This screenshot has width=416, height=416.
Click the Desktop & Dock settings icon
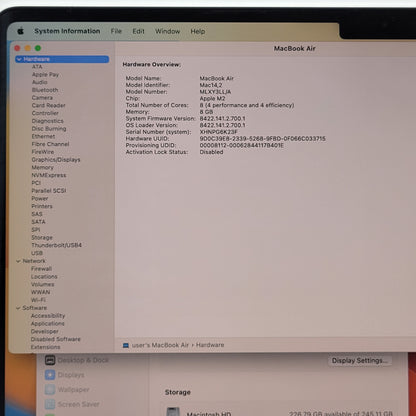pos(50,360)
